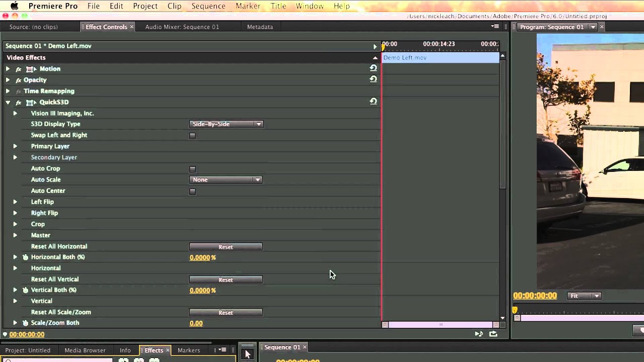
Task: Click the Effect Controls timeline playhead marker
Action: click(383, 47)
